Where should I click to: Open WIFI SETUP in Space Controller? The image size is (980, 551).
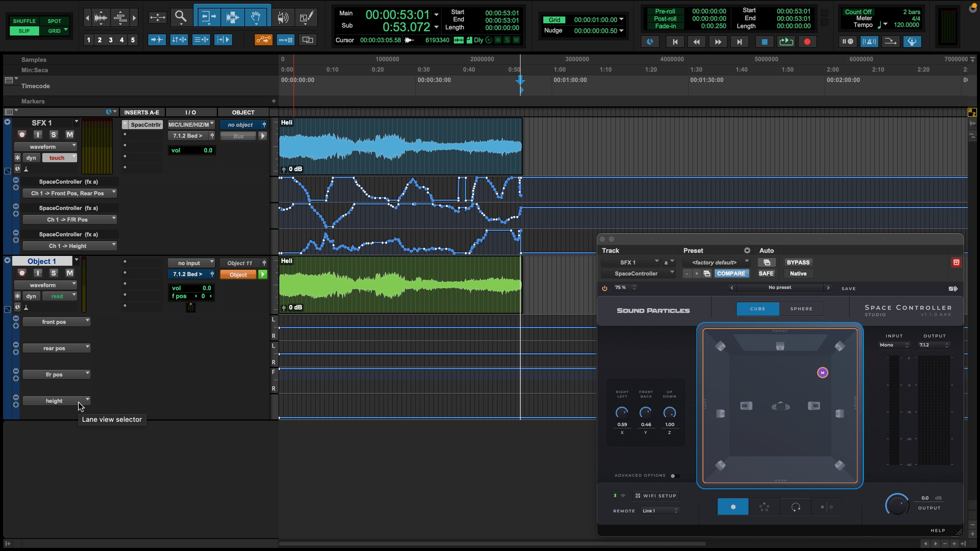[x=655, y=496]
